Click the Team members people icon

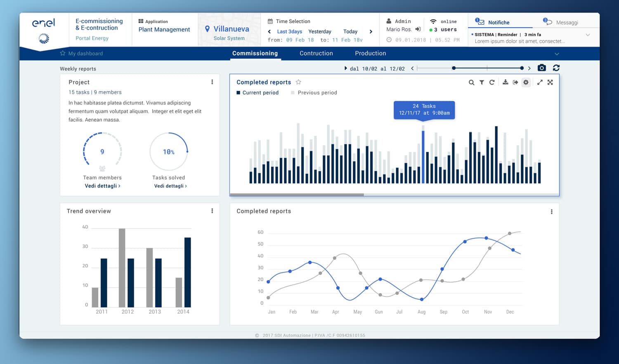[102, 168]
